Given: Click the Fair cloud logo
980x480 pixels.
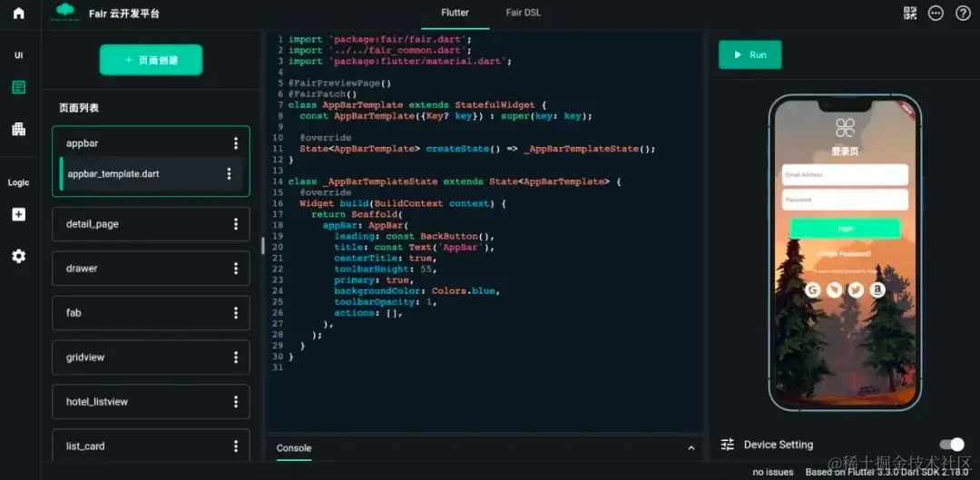Looking at the screenshot, I should coord(65,13).
